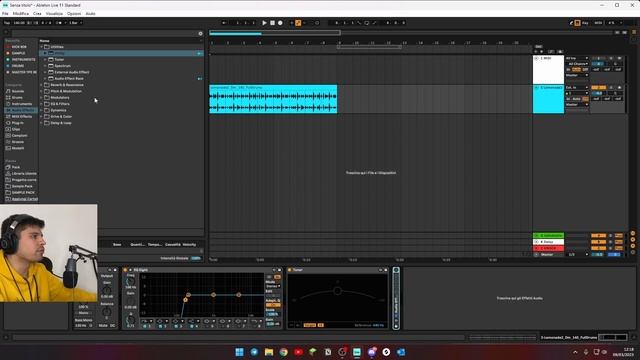Open the Aiuto menu
This screenshot has width=640, height=360.
[90, 13]
